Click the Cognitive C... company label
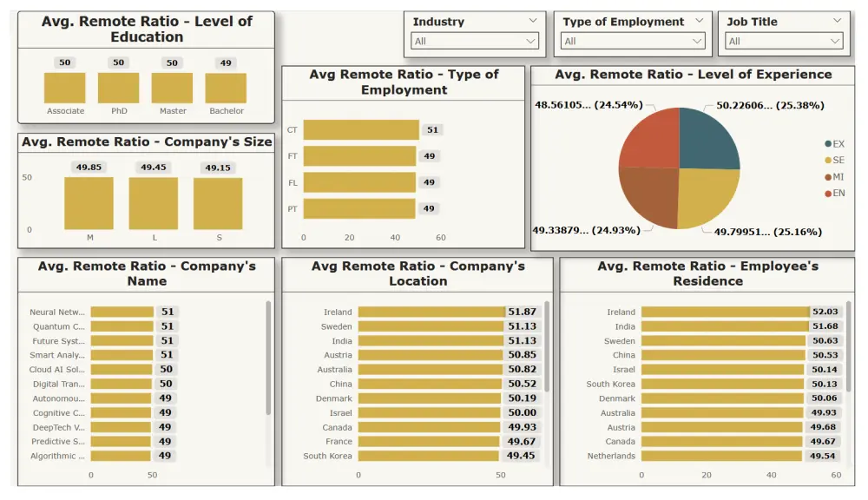868x500 pixels. pyautogui.click(x=59, y=413)
